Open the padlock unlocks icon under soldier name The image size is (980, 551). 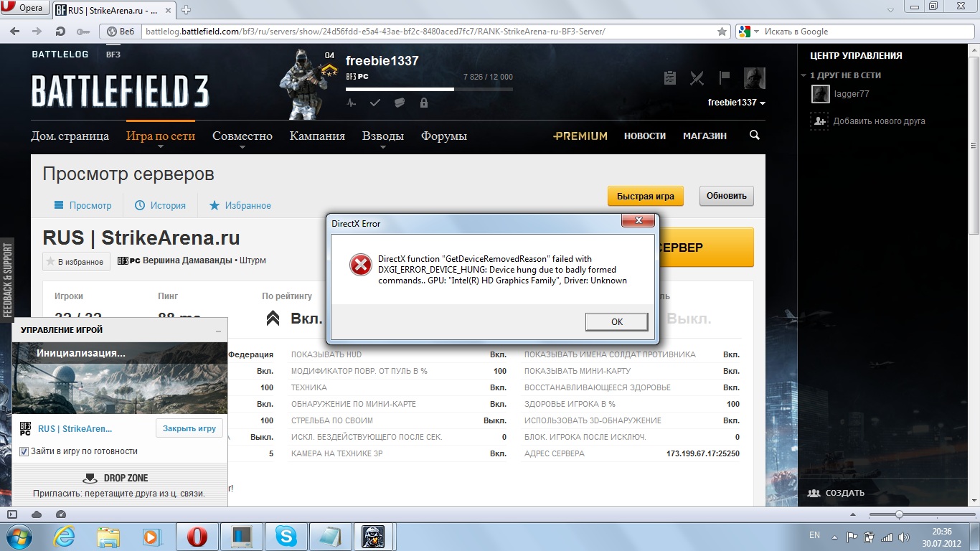click(424, 103)
